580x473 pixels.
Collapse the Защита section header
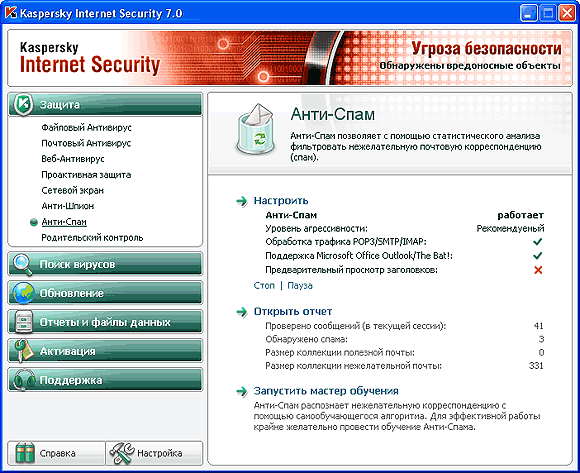coord(105,105)
